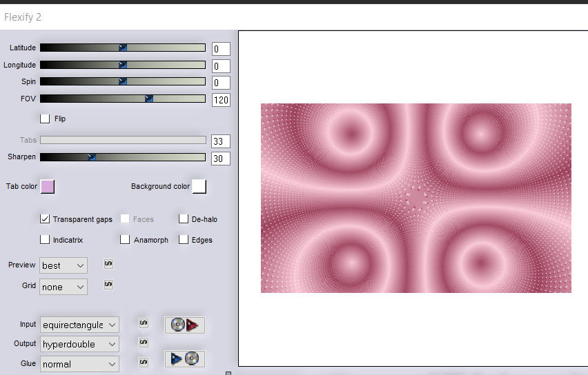588x375 pixels.
Task: Click the reset icon next to Output
Action: 144,342
